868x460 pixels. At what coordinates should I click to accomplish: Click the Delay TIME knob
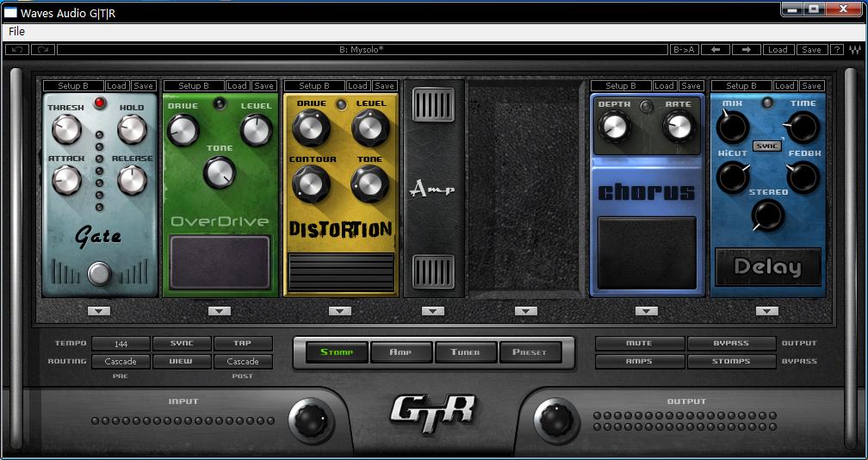point(803,127)
